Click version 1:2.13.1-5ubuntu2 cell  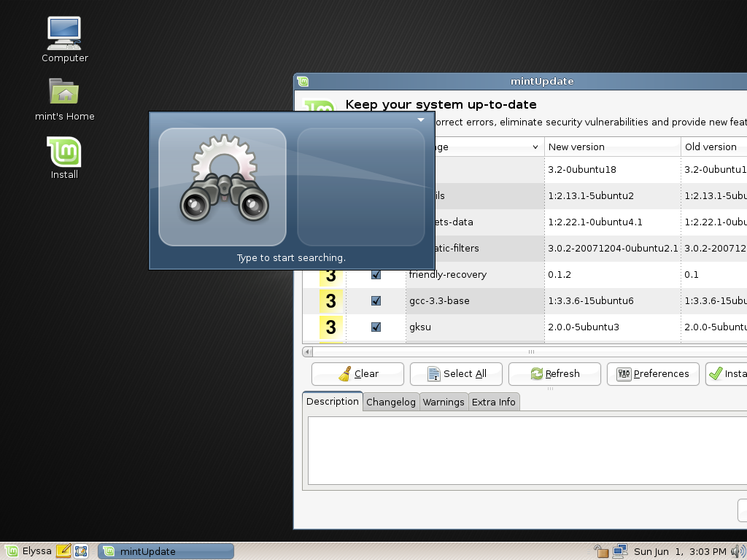591,195
